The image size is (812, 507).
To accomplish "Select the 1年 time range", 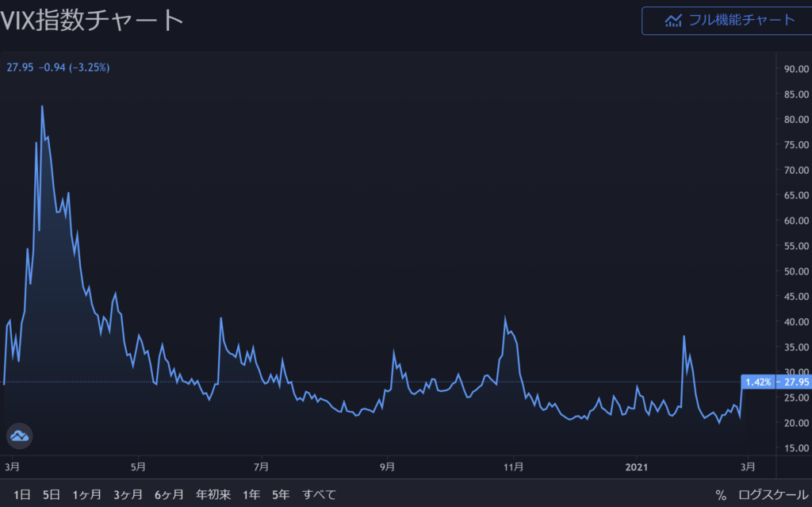I will click(x=251, y=494).
